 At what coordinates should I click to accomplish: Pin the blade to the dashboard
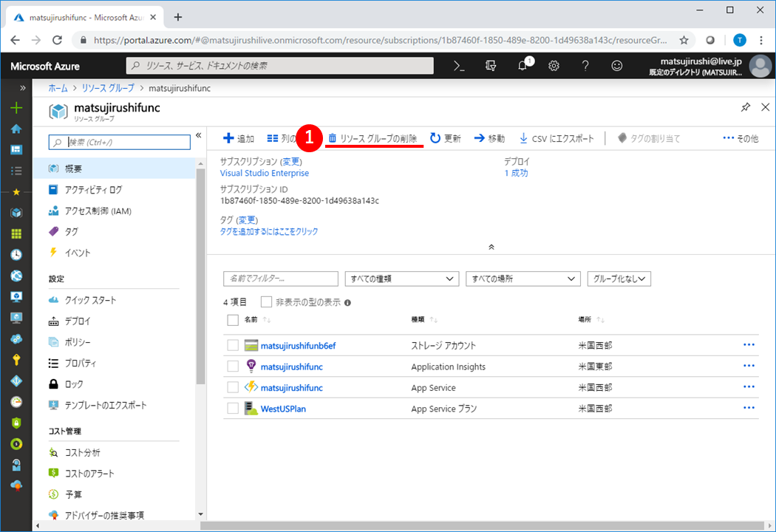tap(745, 107)
